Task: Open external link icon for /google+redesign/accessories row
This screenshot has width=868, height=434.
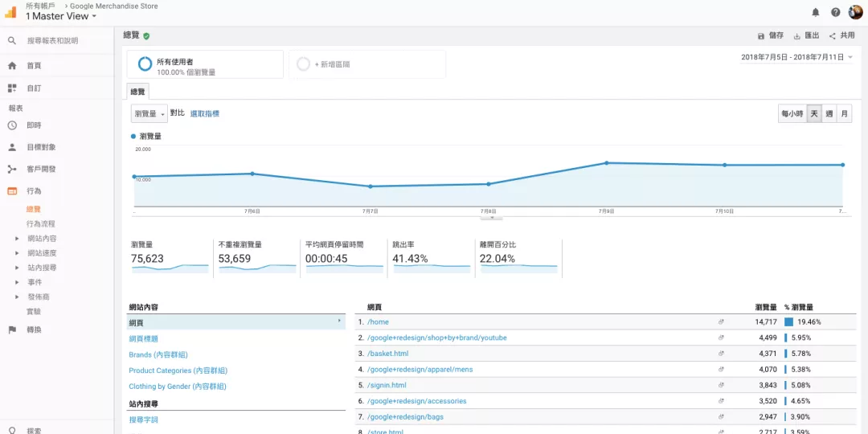Action: pos(721,401)
